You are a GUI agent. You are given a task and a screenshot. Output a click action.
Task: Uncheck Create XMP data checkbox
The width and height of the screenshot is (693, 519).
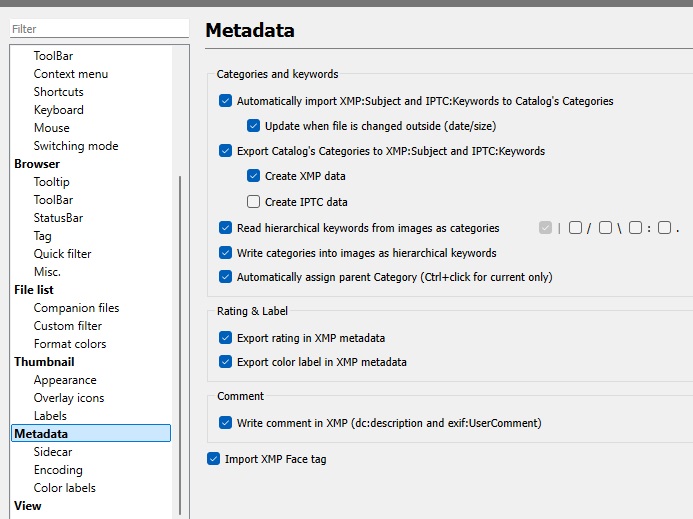(253, 176)
